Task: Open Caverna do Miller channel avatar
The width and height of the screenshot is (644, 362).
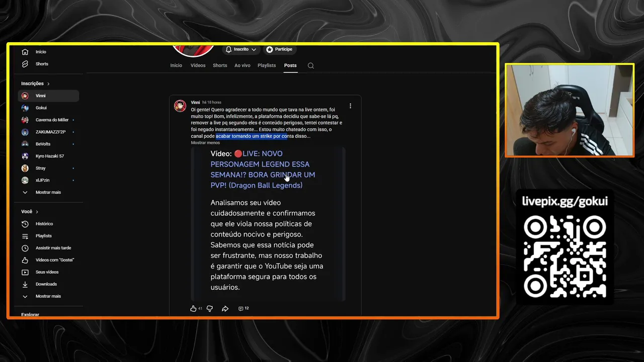Action: coord(25,120)
